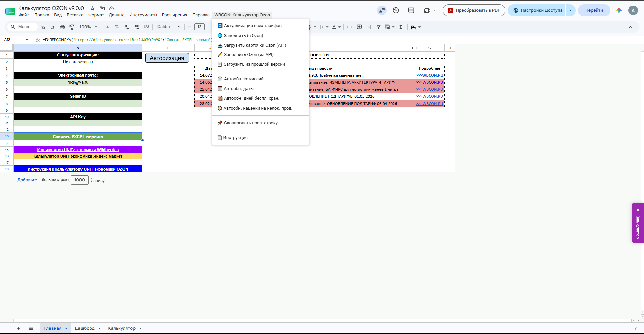
Task: Print the spreadsheet
Action: (x=62, y=27)
